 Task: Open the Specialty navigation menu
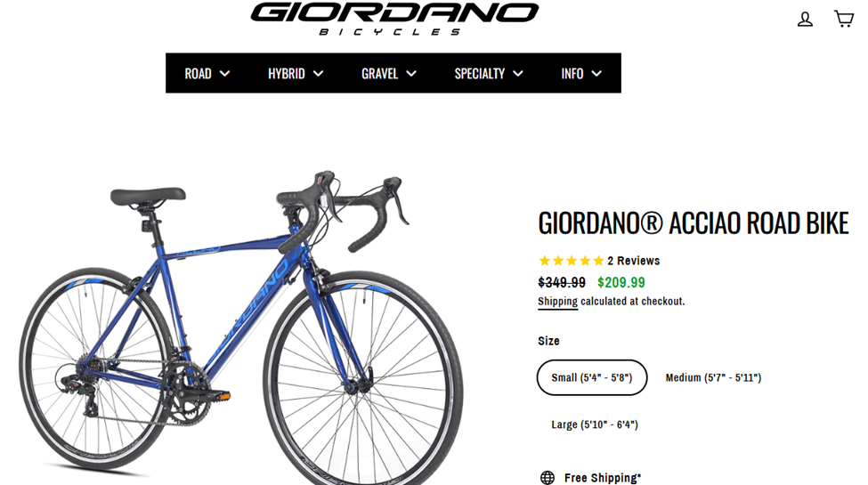(x=488, y=73)
